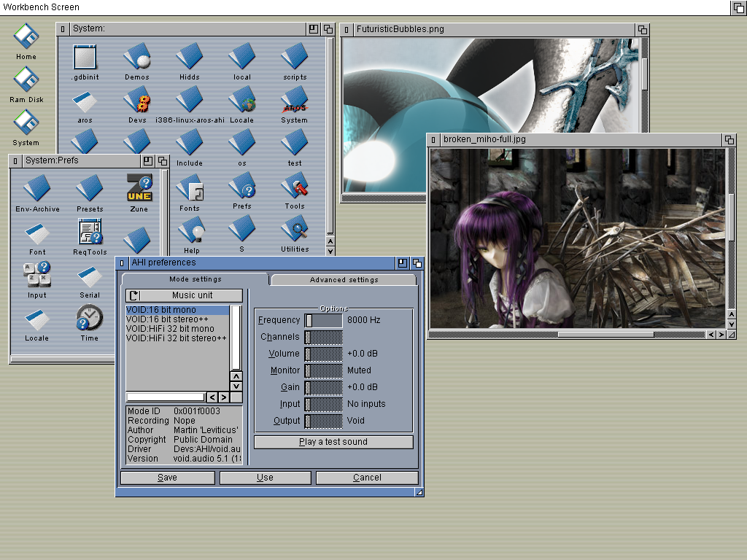Image resolution: width=747 pixels, height=560 pixels.
Task: Open the S drawer icon
Action: coord(242,229)
